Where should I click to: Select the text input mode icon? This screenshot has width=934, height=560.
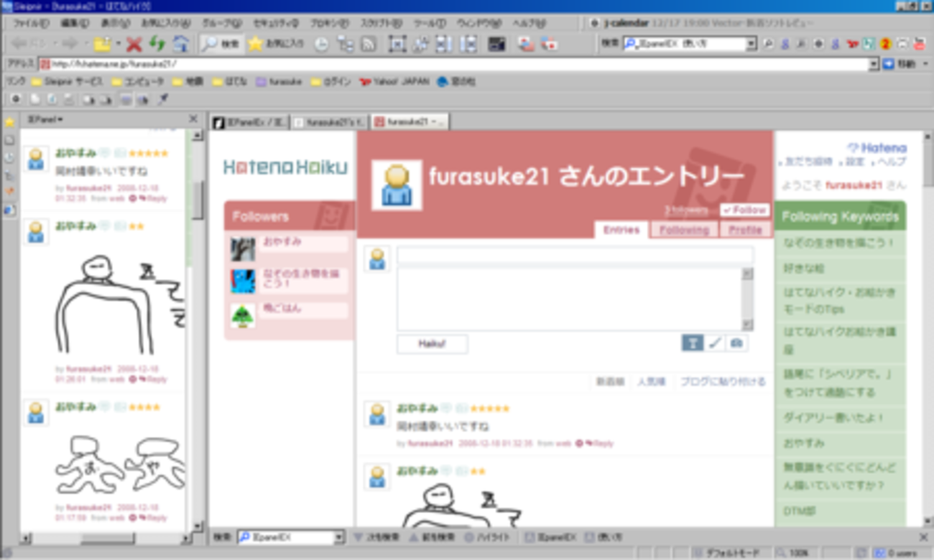pyautogui.click(x=692, y=343)
